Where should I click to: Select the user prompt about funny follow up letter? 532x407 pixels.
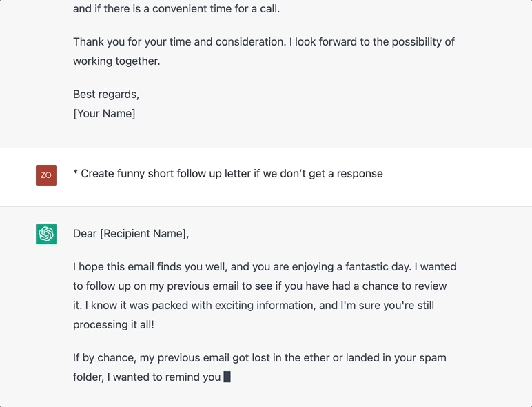228,174
